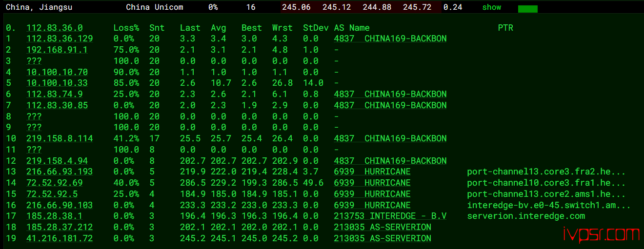Open hop 13's 6939 HURRICANE AS link

tap(372, 172)
